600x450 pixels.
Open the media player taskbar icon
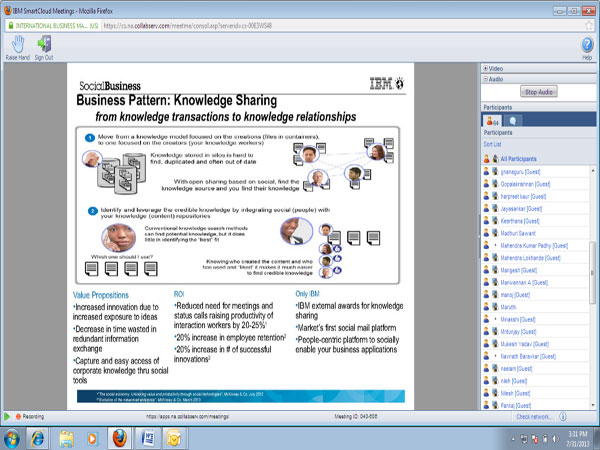92,438
